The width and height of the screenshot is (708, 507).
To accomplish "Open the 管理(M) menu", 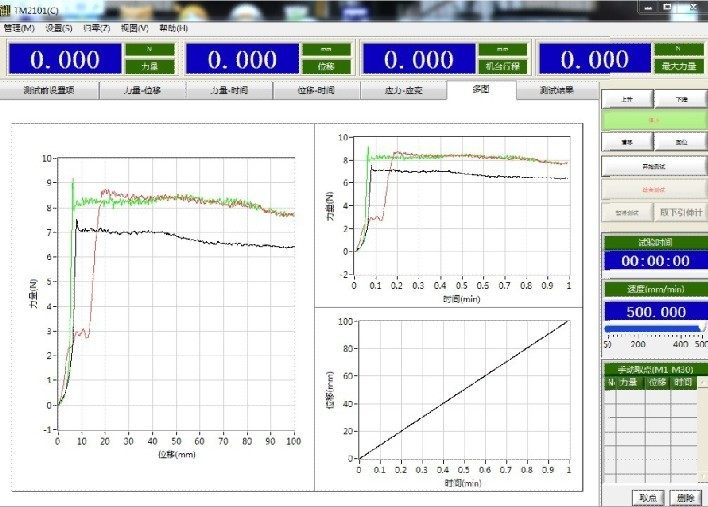I will point(19,28).
